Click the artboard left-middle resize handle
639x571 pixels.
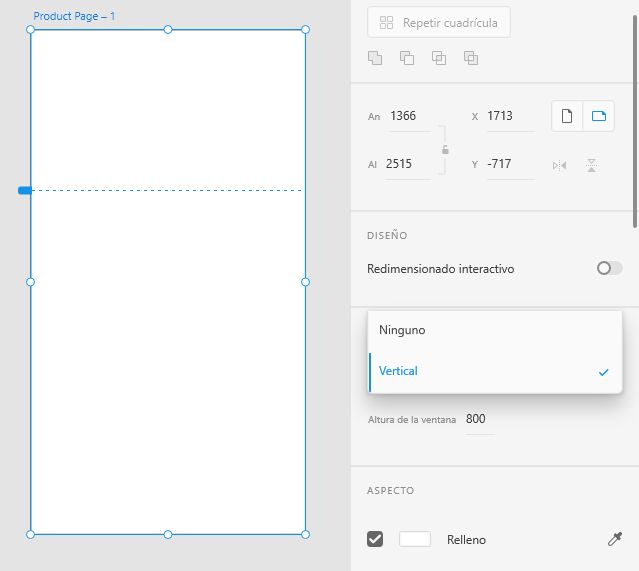pos(30,282)
